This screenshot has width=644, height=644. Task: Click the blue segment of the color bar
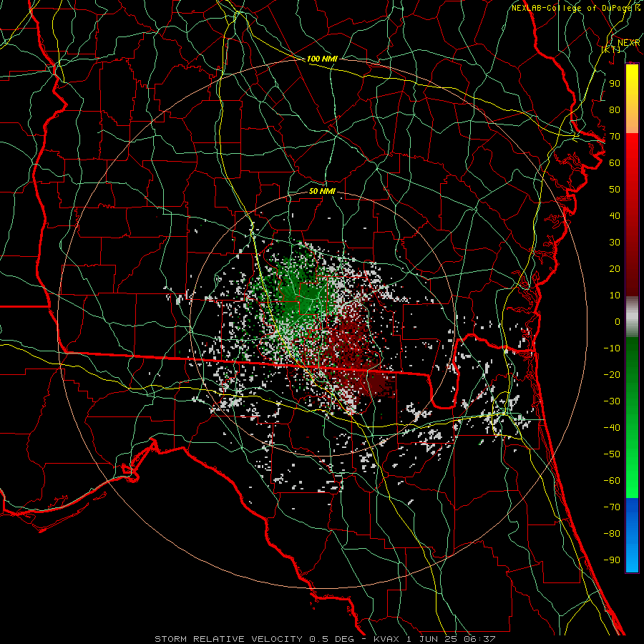(x=632, y=535)
